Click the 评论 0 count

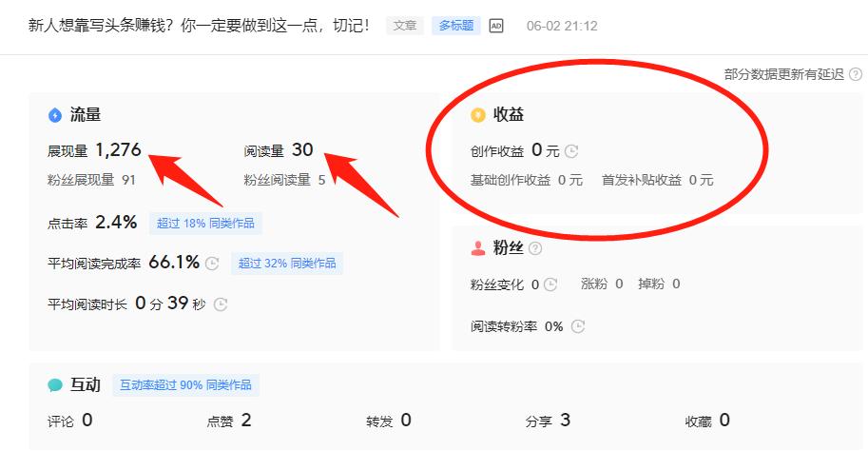[69, 421]
